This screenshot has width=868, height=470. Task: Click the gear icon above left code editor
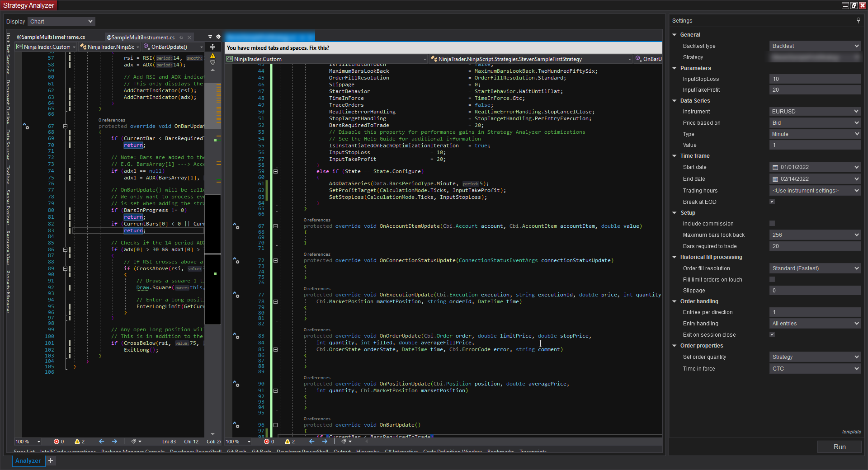218,37
